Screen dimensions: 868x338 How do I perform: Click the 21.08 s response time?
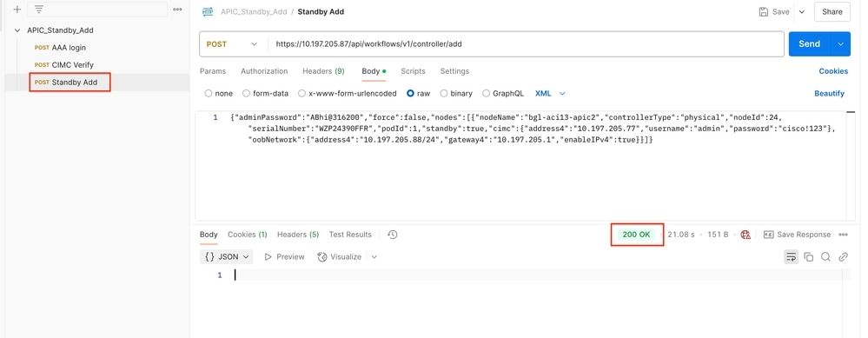(681, 235)
